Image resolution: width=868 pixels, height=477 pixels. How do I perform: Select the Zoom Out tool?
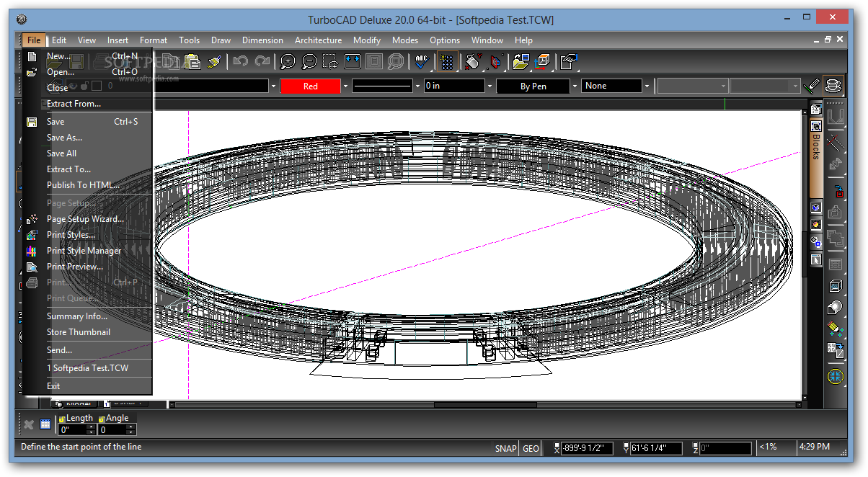[309, 62]
